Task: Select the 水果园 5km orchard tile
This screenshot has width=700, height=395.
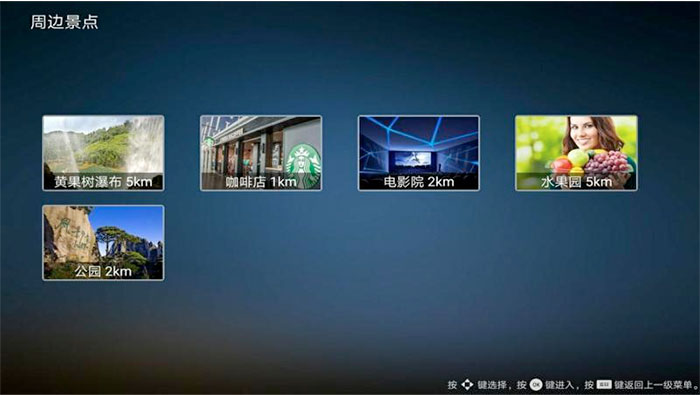Action: click(x=576, y=153)
